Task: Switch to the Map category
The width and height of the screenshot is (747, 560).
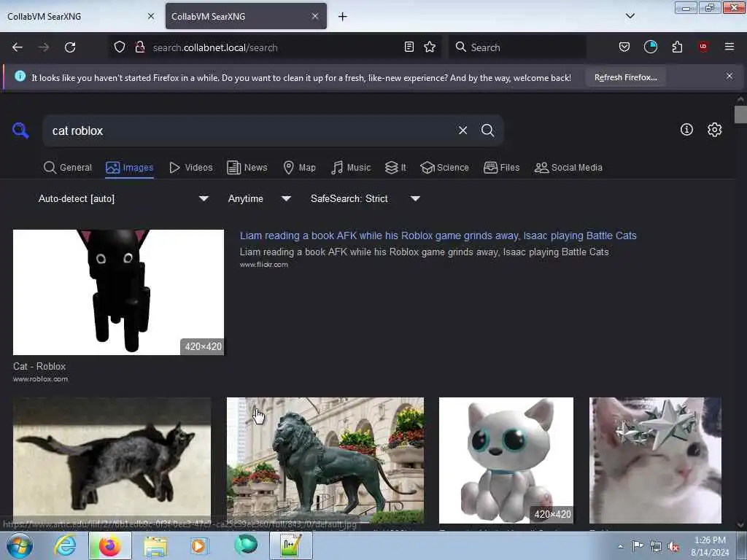Action: click(x=300, y=168)
